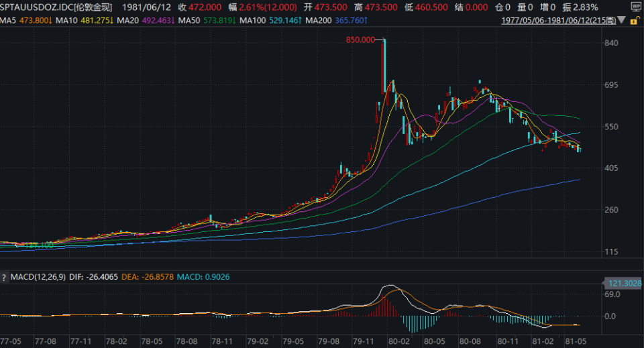
Task: Expand the date range dropdown triangle
Action: coord(621,20)
